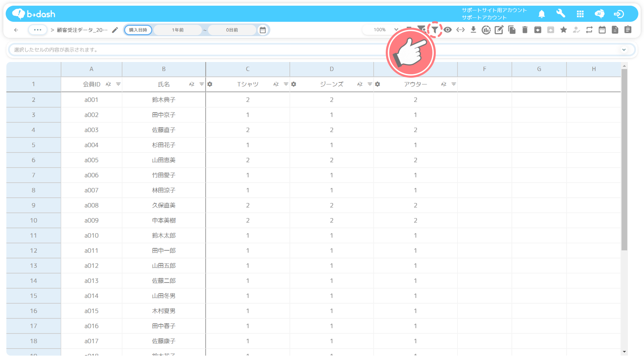This screenshot has width=644, height=362.
Task: Open notifications bell icon
Action: [x=541, y=14]
